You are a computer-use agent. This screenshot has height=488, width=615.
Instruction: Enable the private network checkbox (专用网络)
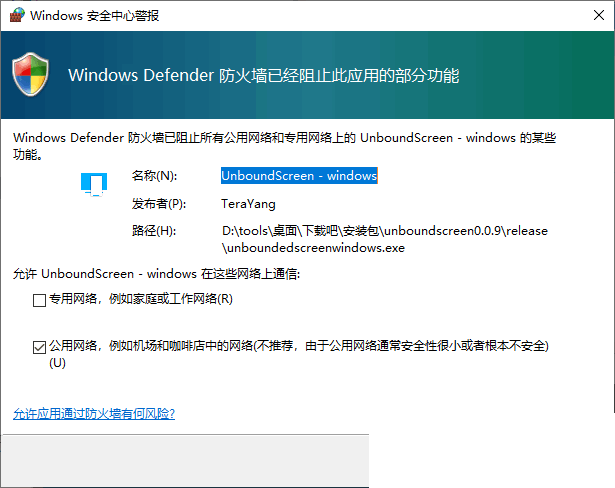(39, 300)
